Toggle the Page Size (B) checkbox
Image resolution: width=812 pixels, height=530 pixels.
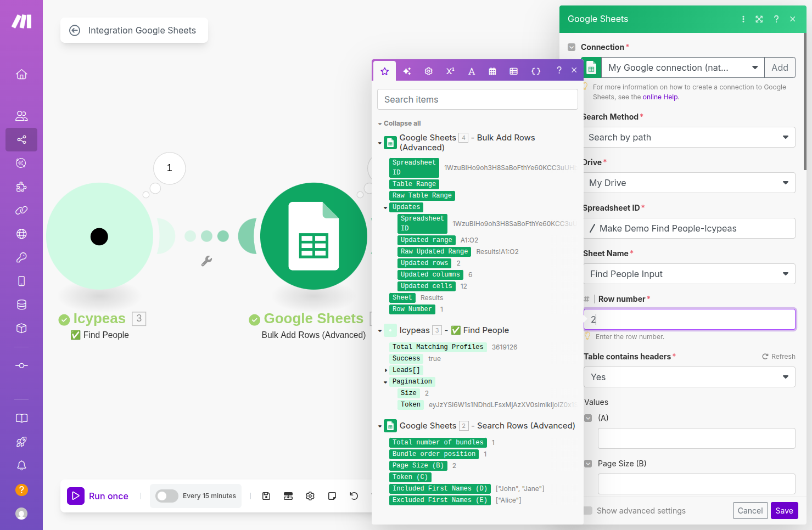[x=588, y=464]
